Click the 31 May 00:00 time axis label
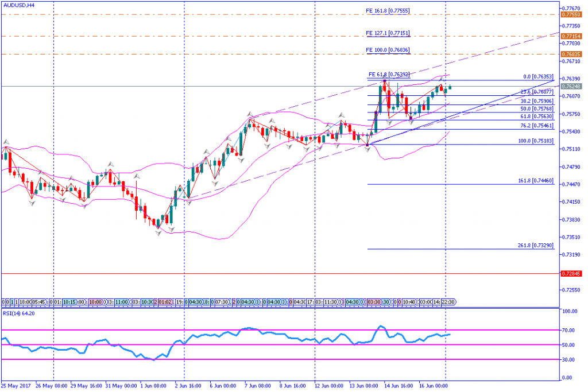 pyautogui.click(x=121, y=386)
